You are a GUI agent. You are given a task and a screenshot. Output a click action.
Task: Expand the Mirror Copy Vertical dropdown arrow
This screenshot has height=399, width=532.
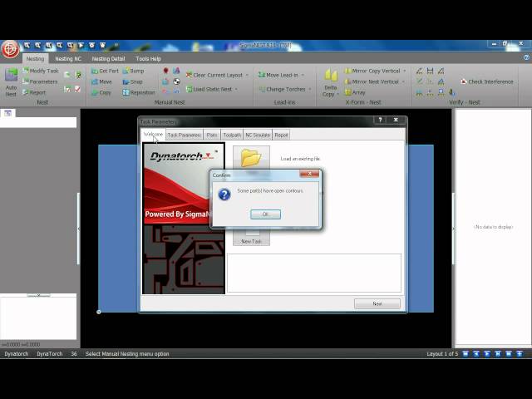coord(405,71)
